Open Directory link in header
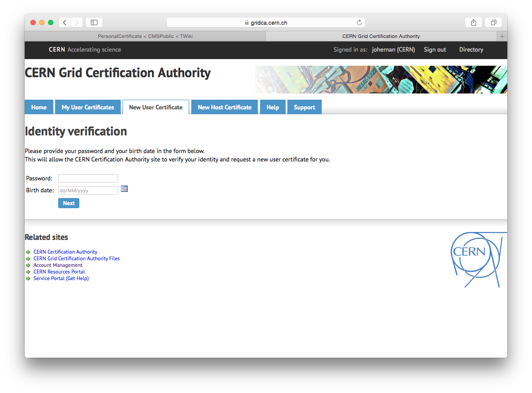This screenshot has height=393, width=532. coord(471,49)
